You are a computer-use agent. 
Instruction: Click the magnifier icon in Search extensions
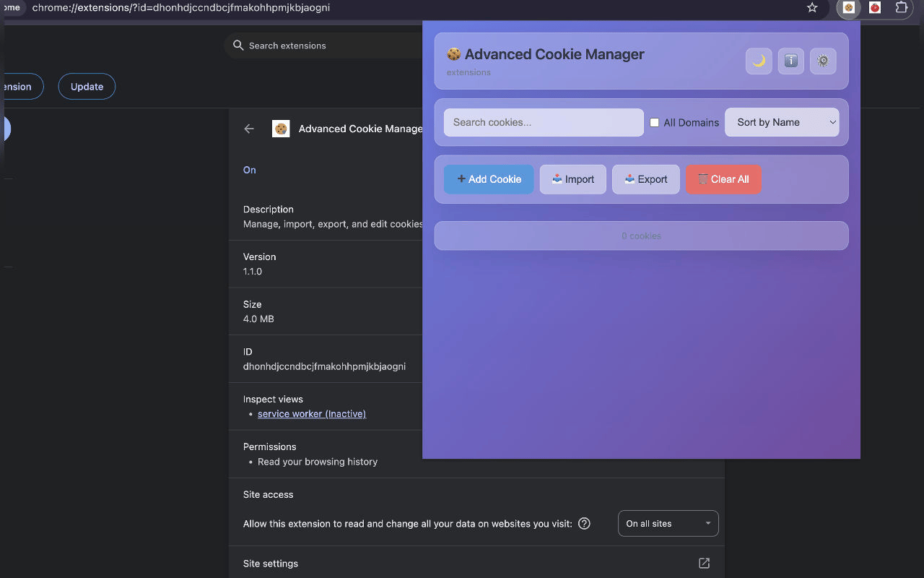pyautogui.click(x=238, y=46)
